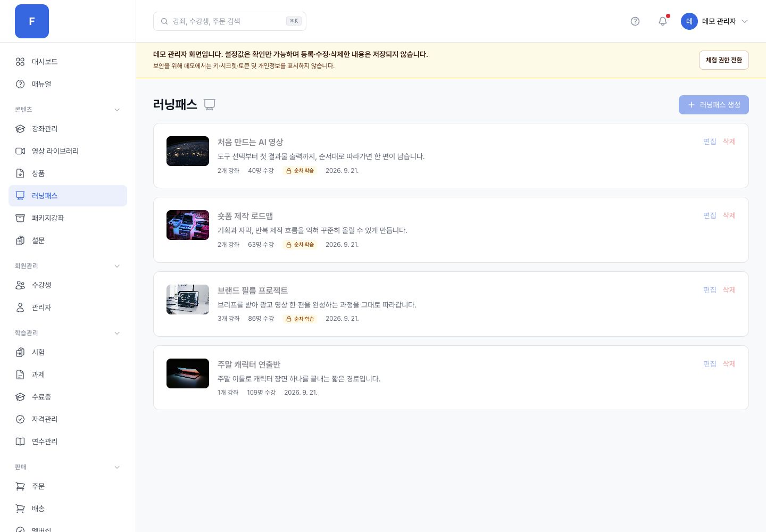Open the 설문 clipboard icon
Viewport: 766px width, 532px height.
point(20,240)
